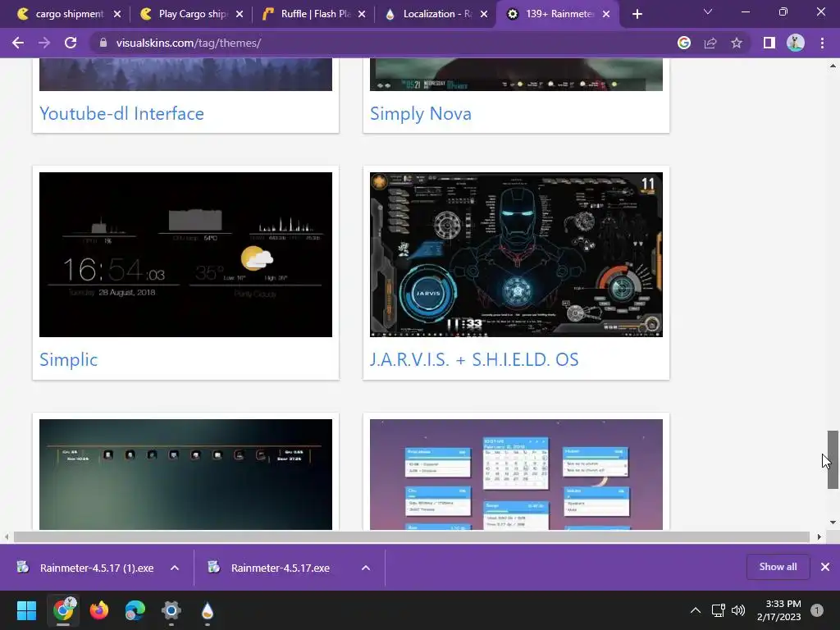Toggle the browser side panel

(x=769, y=43)
